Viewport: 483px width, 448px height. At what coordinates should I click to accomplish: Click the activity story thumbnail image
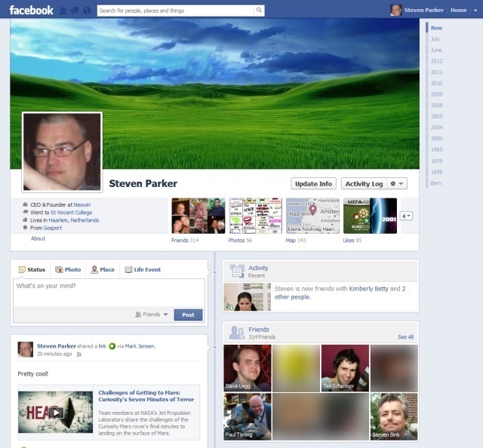(248, 297)
